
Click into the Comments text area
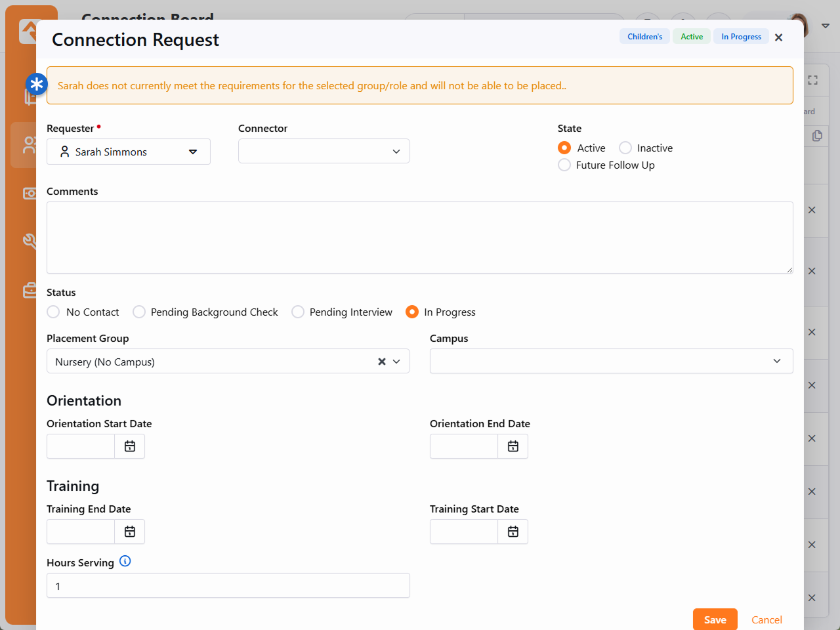419,238
